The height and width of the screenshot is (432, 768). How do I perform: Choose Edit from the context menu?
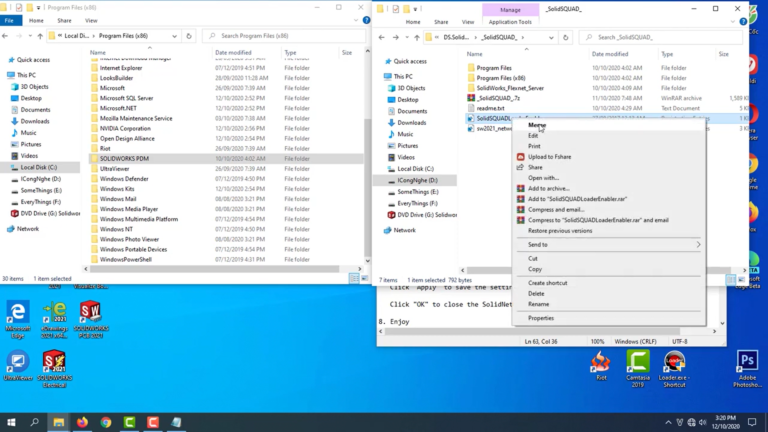click(x=532, y=136)
